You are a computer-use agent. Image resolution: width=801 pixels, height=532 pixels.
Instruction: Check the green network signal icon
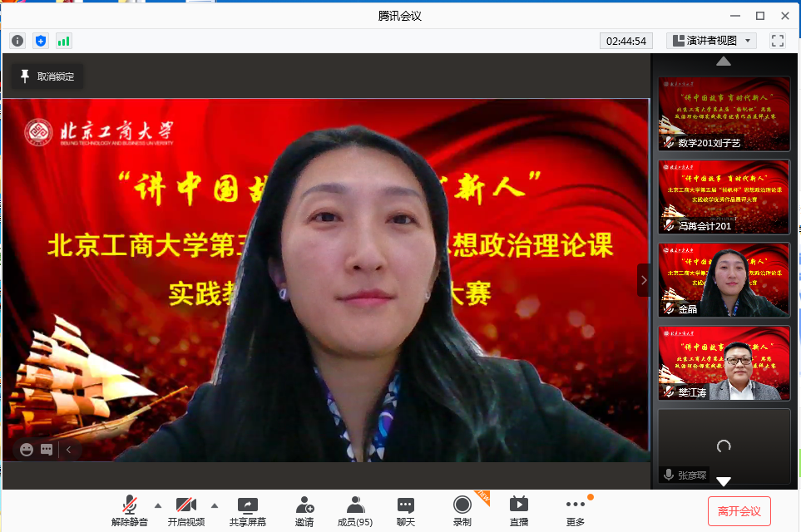tap(64, 41)
